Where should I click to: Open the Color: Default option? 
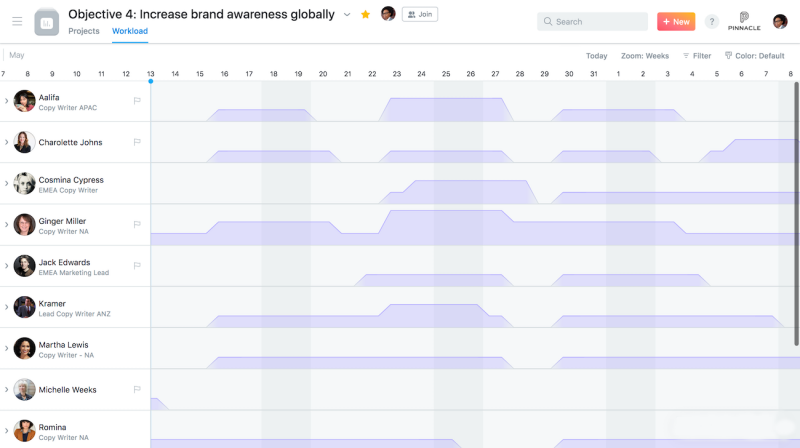click(755, 56)
